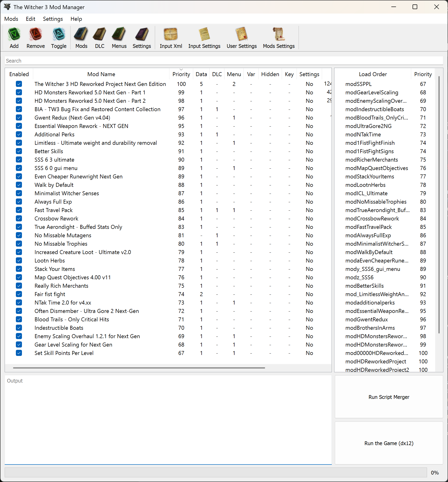The width and height of the screenshot is (448, 482).
Task: Click inside the Search field
Action: (x=97, y=61)
